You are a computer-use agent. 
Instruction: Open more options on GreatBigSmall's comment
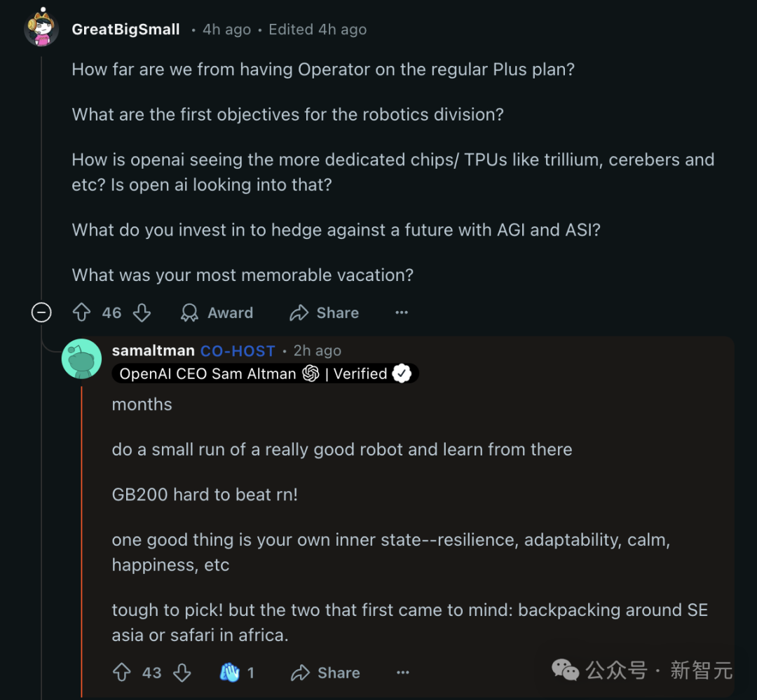point(402,313)
